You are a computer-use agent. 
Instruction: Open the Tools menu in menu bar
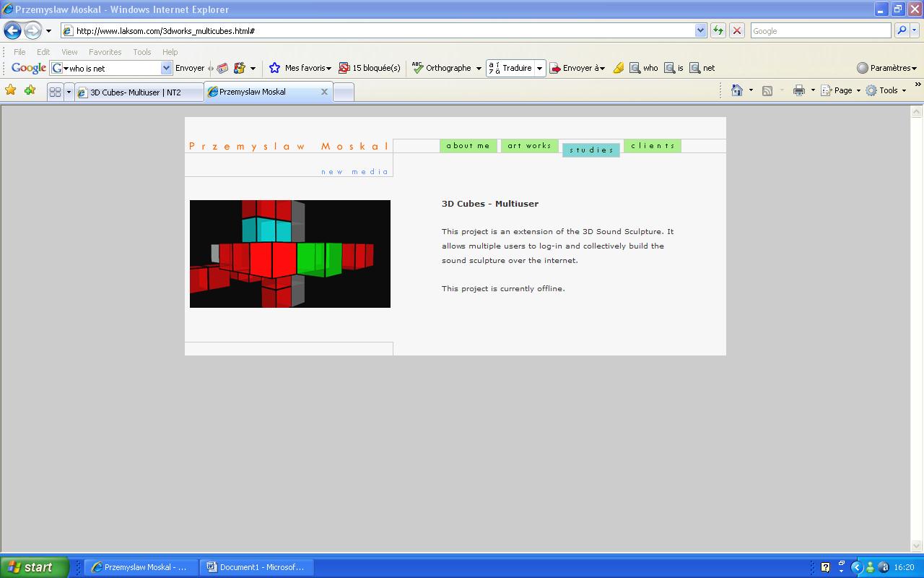[x=142, y=52]
